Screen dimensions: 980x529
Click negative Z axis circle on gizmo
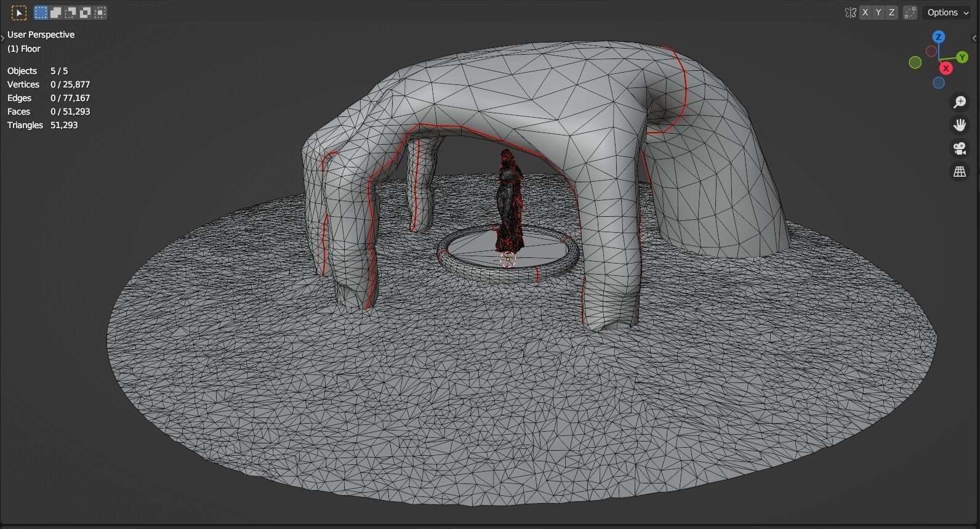click(939, 83)
